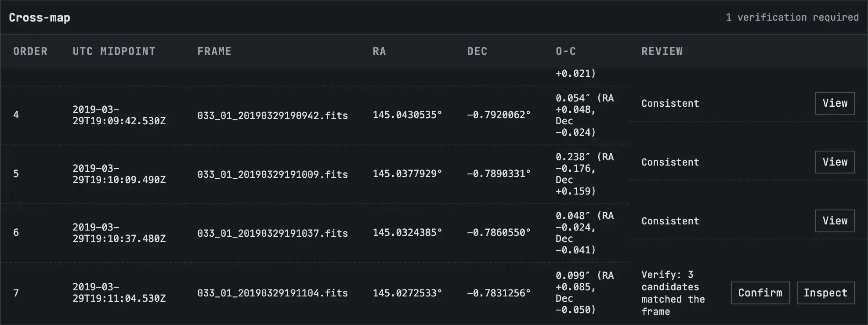Click the RA column header

379,51
